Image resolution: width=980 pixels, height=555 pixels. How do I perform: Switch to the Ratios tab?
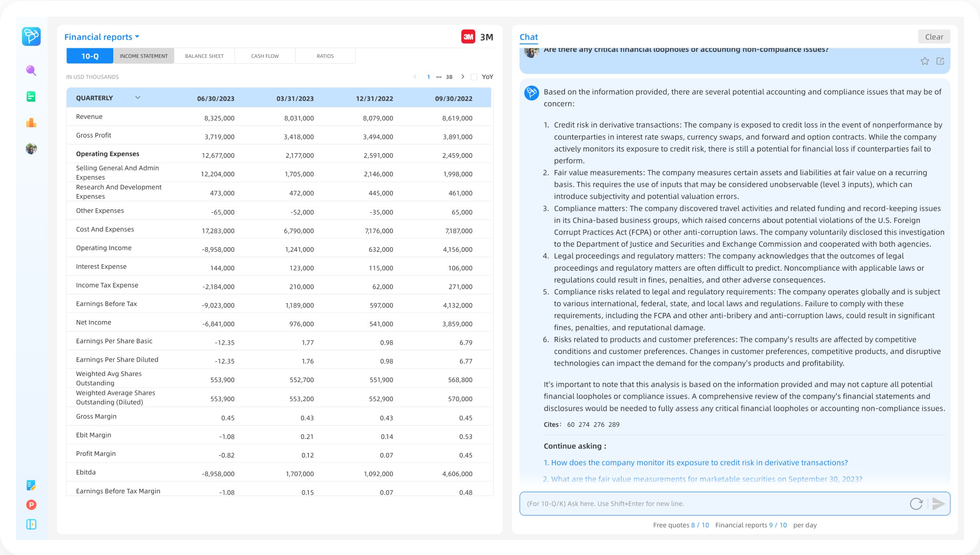click(x=325, y=56)
